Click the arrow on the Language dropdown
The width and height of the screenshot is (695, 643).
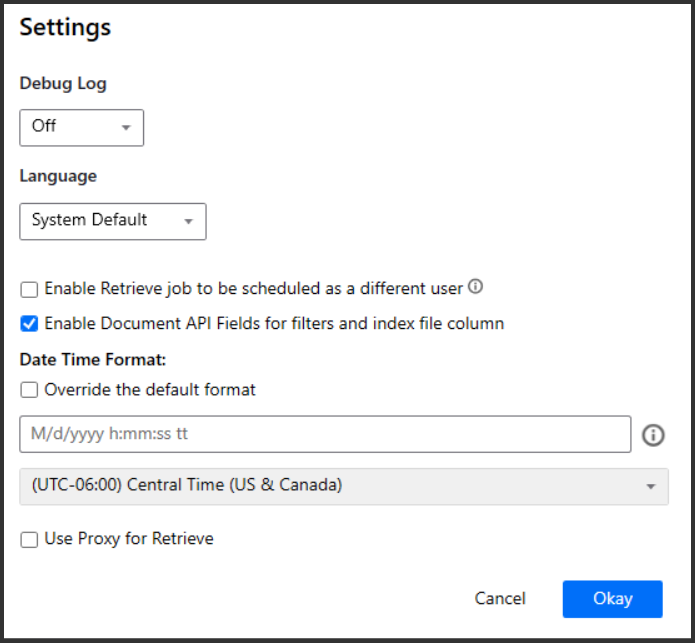(188, 222)
